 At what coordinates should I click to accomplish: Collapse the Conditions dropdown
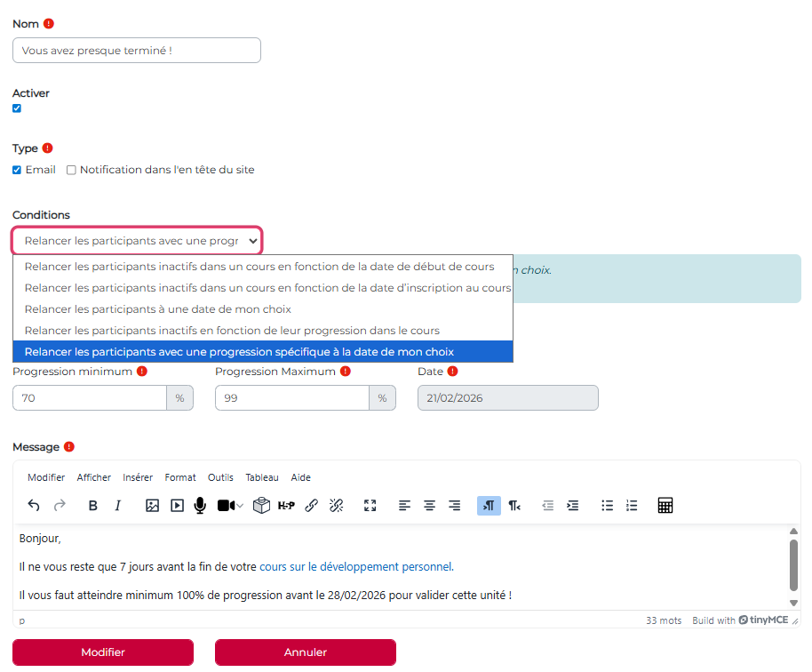point(137,241)
